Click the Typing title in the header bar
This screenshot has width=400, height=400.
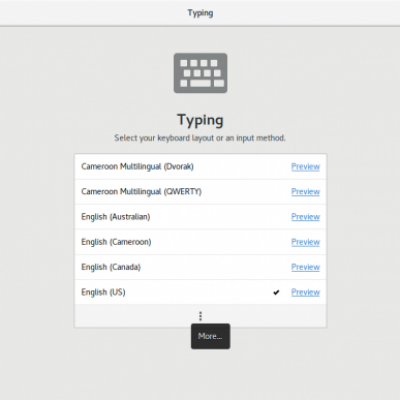(200, 13)
